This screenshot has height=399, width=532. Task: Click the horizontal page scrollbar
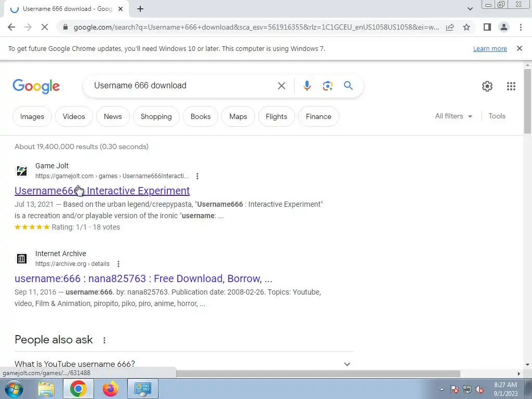(x=318, y=374)
